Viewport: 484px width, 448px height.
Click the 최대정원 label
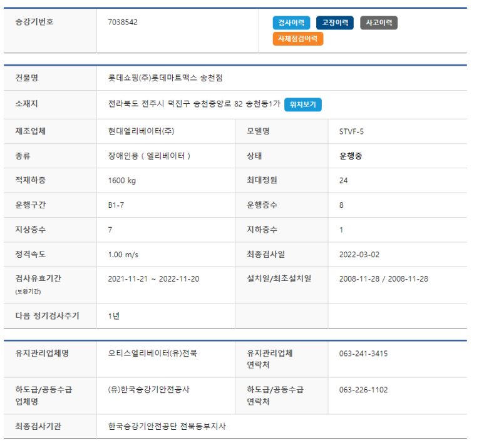tap(262, 180)
